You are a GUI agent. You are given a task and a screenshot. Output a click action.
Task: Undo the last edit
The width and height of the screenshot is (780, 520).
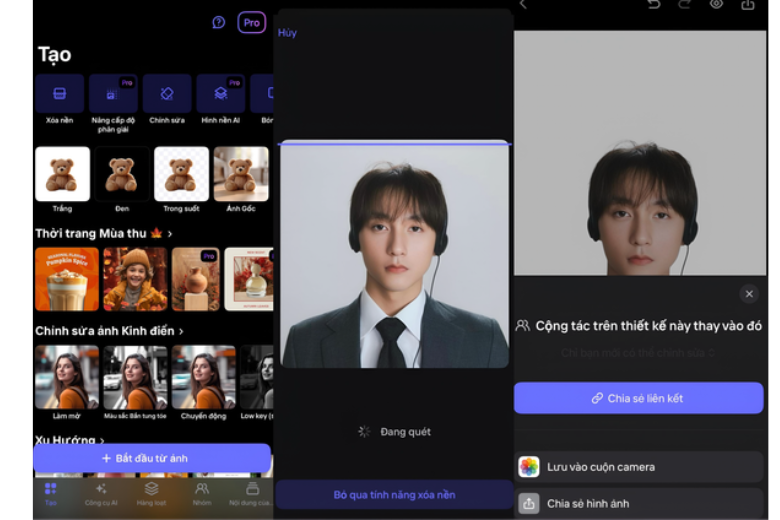pos(654,5)
